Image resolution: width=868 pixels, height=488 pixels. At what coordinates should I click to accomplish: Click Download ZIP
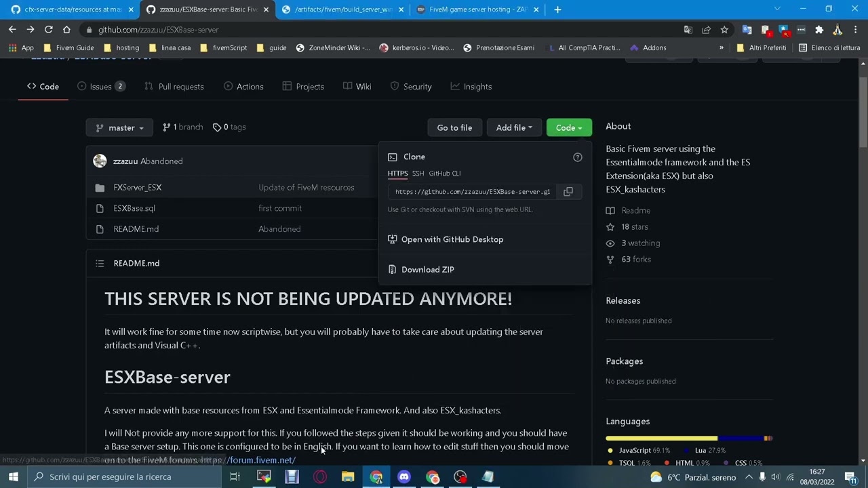(x=421, y=270)
